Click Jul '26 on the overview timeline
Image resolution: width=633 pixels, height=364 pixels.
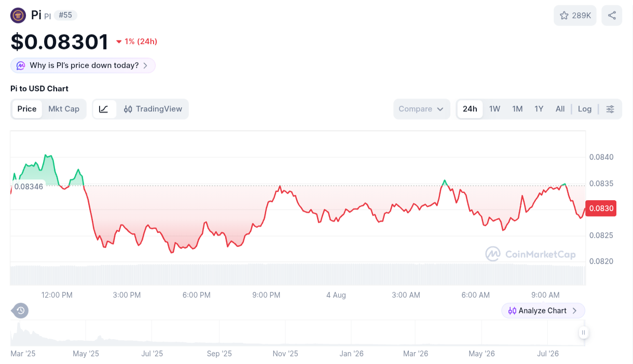548,354
